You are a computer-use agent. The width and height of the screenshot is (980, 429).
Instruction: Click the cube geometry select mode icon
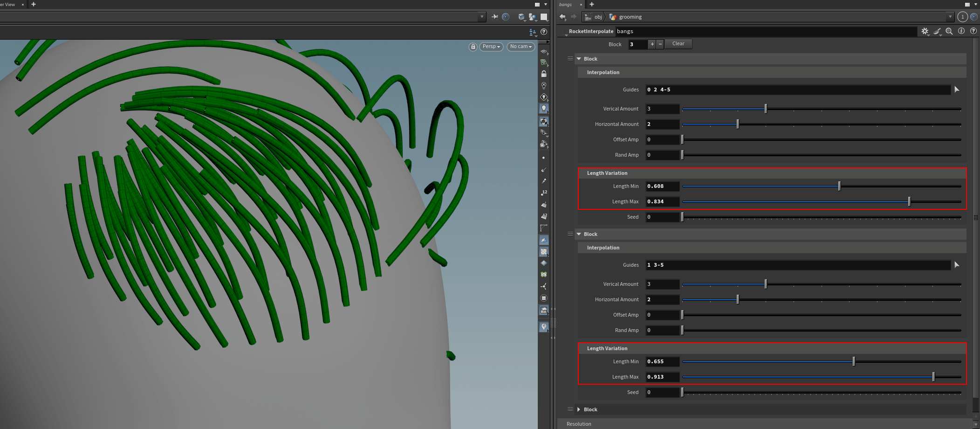(521, 17)
